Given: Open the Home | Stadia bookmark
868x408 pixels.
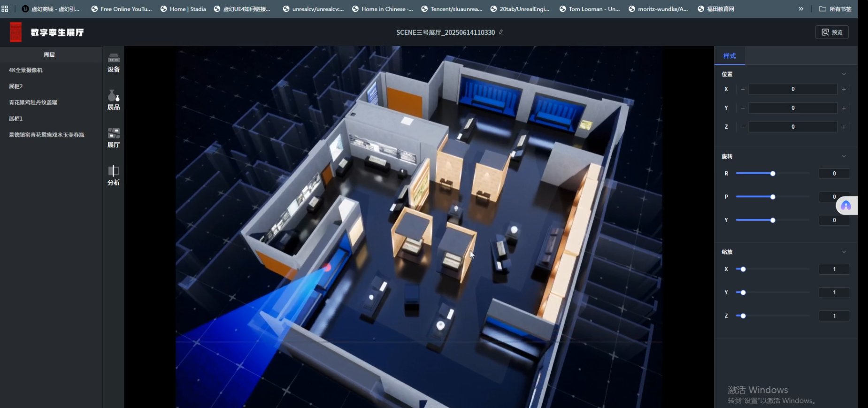Looking at the screenshot, I should pos(184,9).
